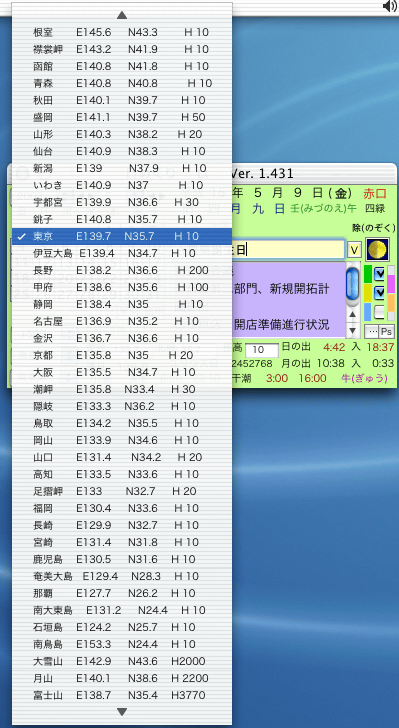Select 盛岡 H 50 entry
This screenshot has width=399, height=728.
(x=122, y=117)
